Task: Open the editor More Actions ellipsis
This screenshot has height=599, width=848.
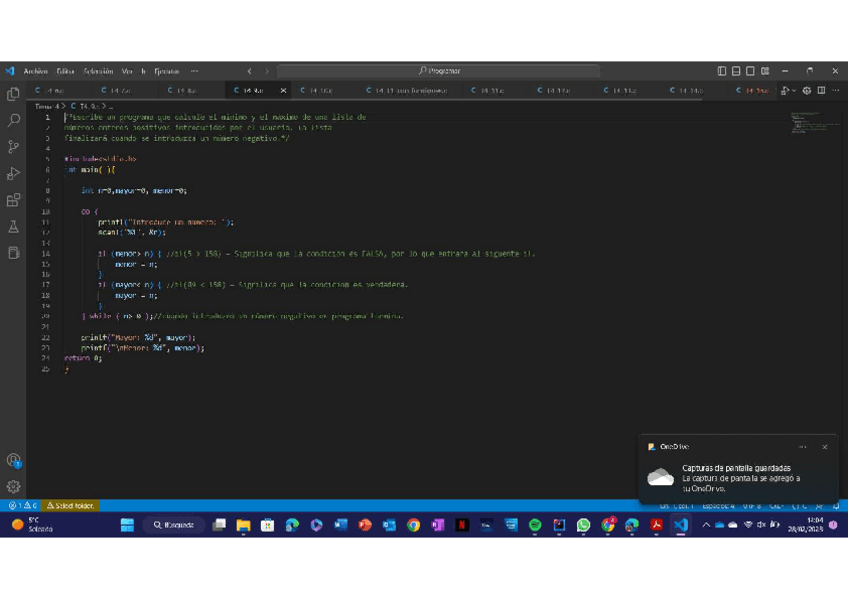Action: (835, 90)
